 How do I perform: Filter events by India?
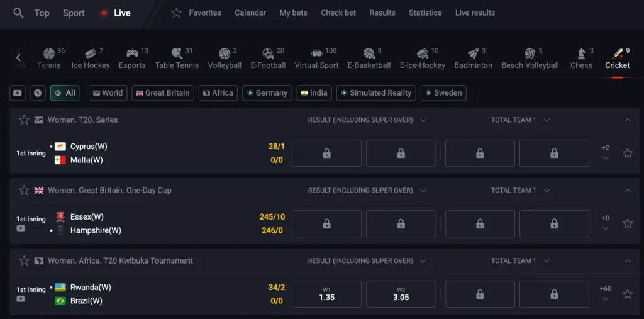[314, 93]
